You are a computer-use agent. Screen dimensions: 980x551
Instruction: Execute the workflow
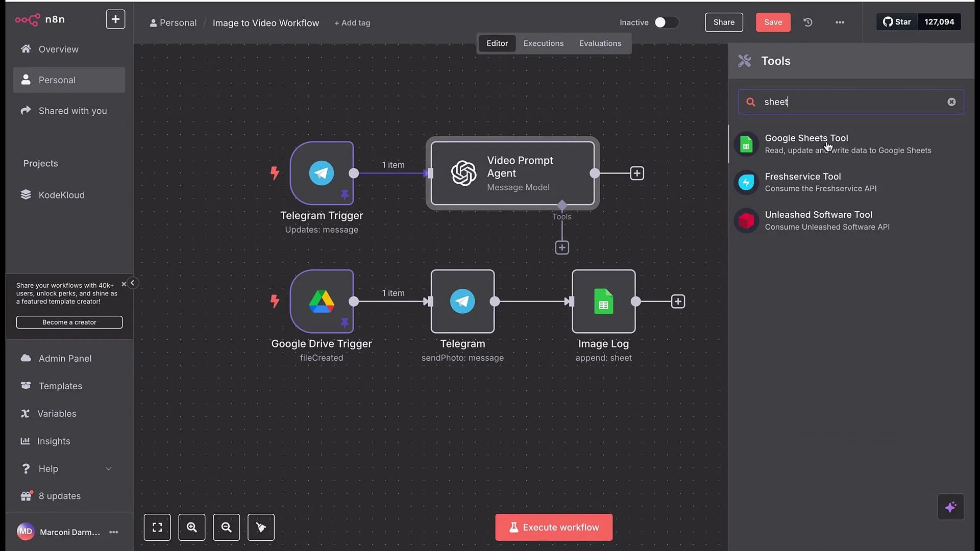click(x=554, y=528)
